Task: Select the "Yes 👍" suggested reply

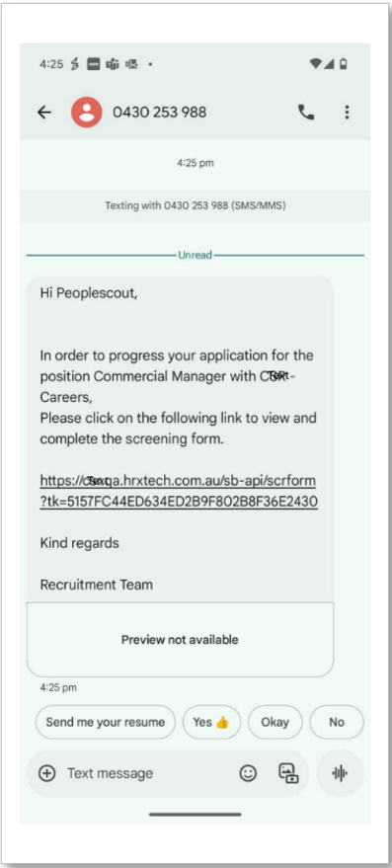Action: [x=211, y=722]
